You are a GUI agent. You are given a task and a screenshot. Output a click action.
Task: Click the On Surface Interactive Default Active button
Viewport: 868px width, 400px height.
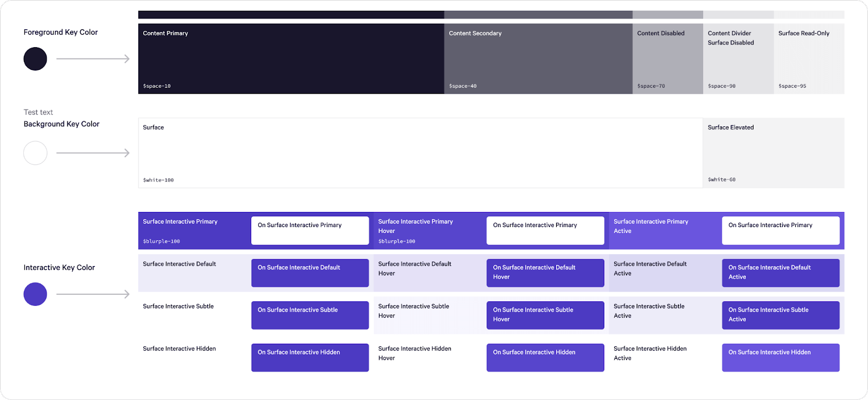click(x=781, y=273)
